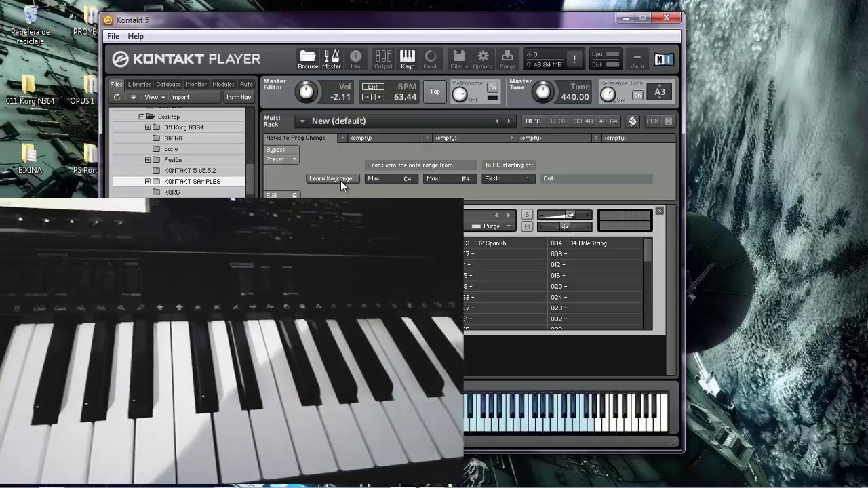Click the panic exclamation button
The height and width of the screenshot is (488, 868).
574,59
